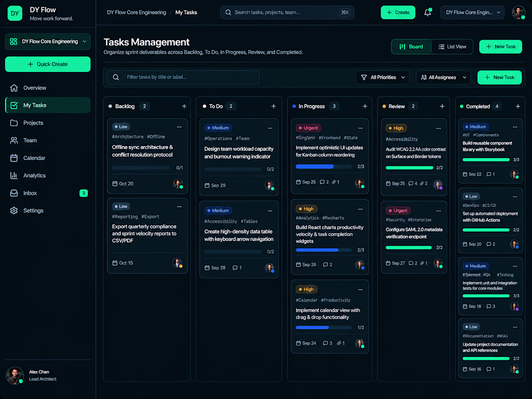Add a card to the Backlog column

[x=184, y=106]
